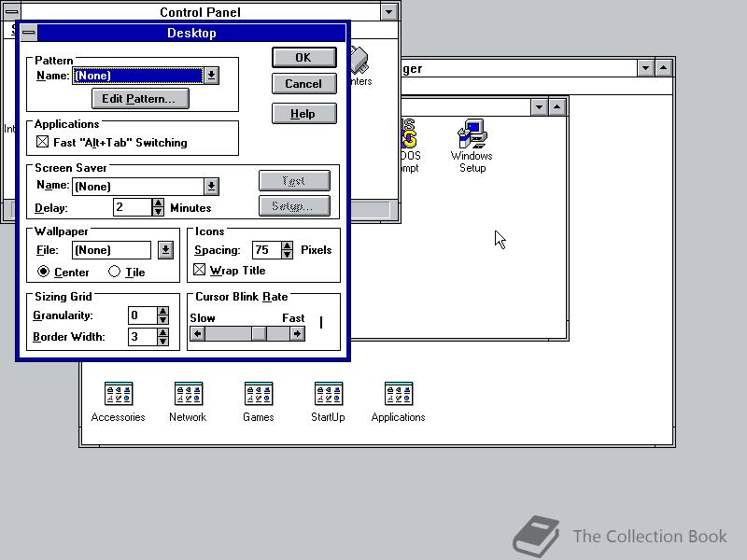Open the Applications program group
The width and height of the screenshot is (747, 560).
(x=398, y=393)
